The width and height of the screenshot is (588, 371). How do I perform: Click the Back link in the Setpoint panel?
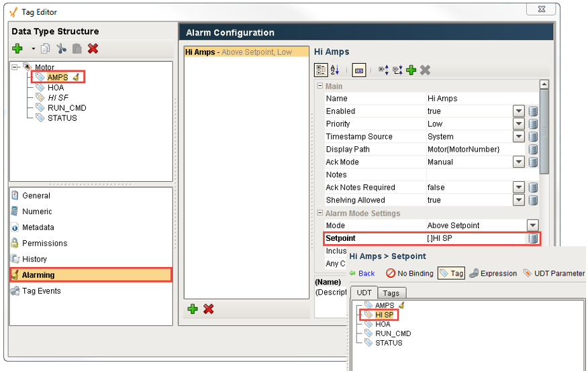(362, 273)
